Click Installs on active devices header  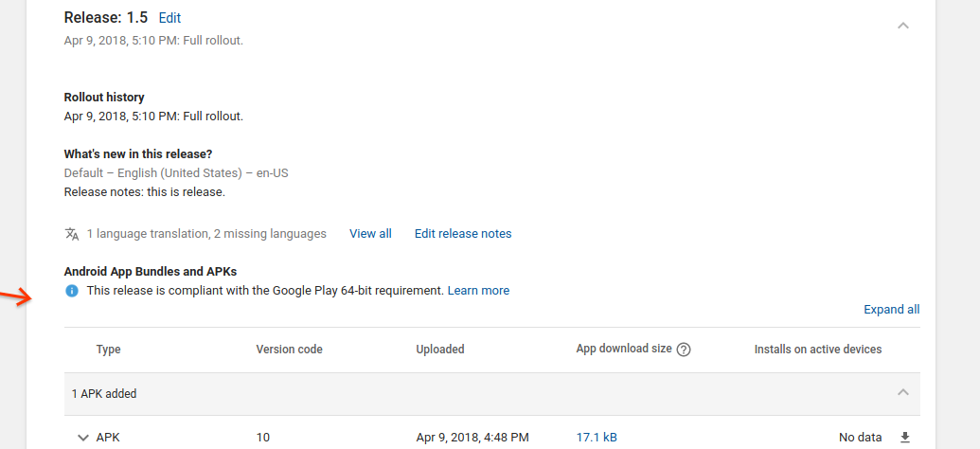click(x=817, y=350)
